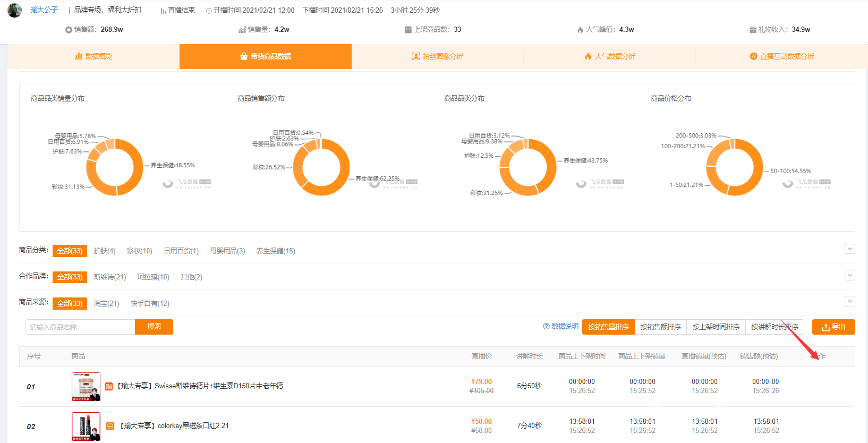868x443 pixels.
Task: Click the 导出 export button
Action: click(833, 327)
